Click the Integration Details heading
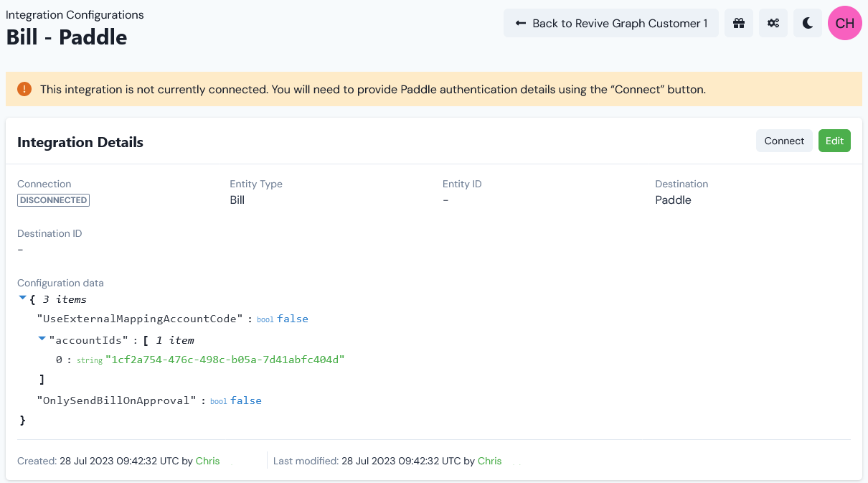 pos(80,142)
